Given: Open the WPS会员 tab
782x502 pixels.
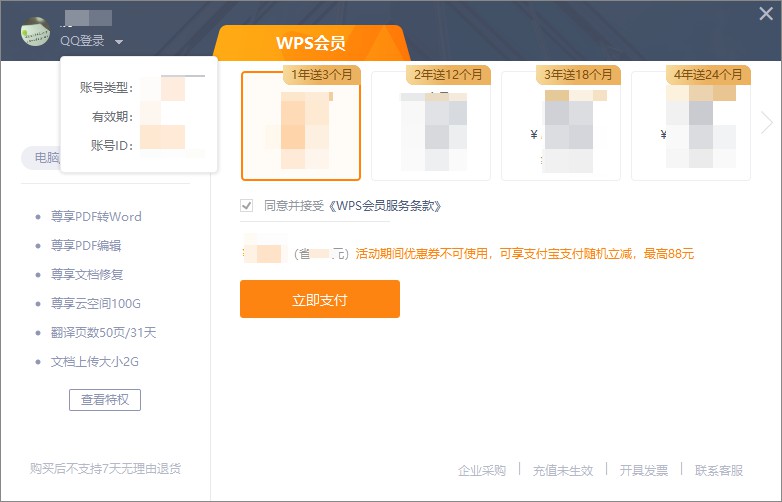Looking at the screenshot, I should click(x=311, y=43).
